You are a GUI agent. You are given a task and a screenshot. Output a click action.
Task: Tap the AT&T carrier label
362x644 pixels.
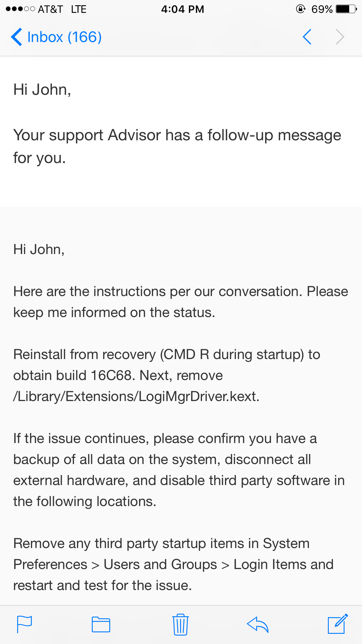pyautogui.click(x=50, y=9)
